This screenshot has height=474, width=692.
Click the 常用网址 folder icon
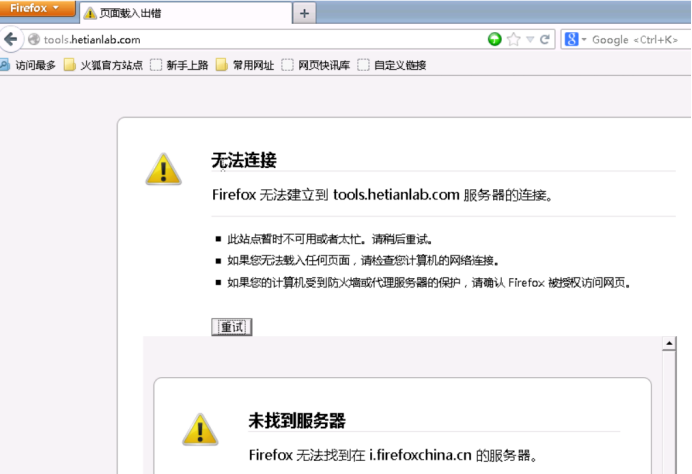(x=222, y=65)
